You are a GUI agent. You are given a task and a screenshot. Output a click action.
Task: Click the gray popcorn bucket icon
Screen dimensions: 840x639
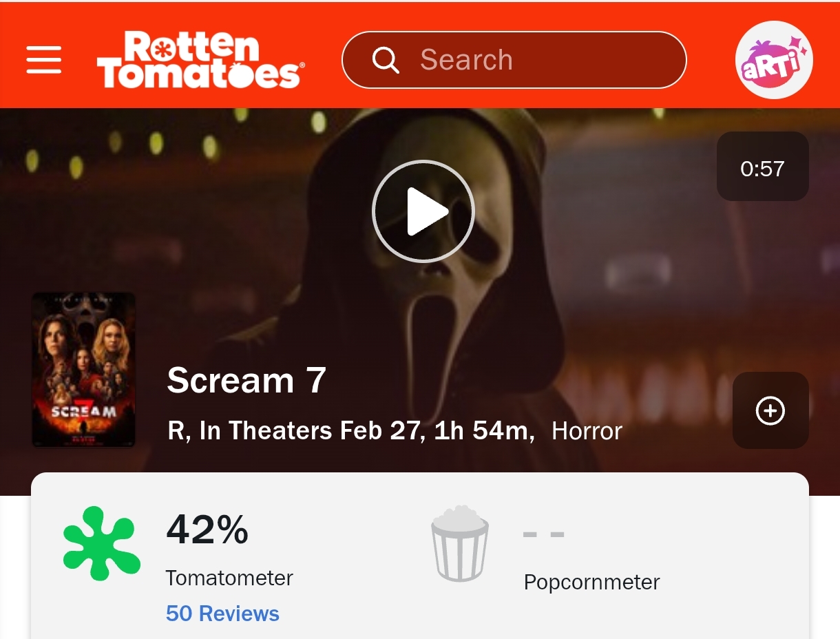tap(460, 543)
